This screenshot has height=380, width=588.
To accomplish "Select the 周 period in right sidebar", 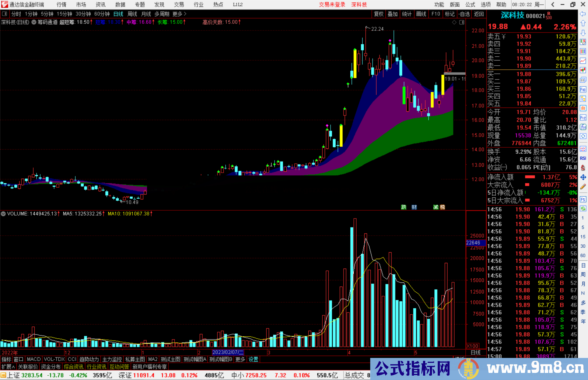I will click(583, 274).
